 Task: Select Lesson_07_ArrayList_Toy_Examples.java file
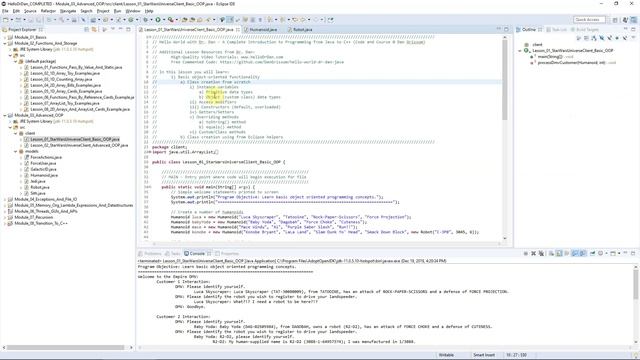[x=65, y=103]
